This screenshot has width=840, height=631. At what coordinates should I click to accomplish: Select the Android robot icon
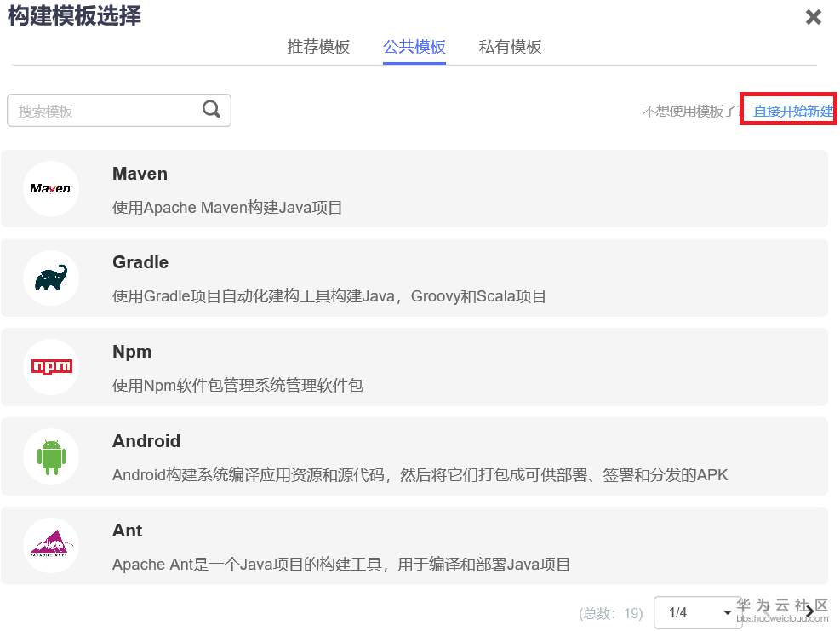50,456
